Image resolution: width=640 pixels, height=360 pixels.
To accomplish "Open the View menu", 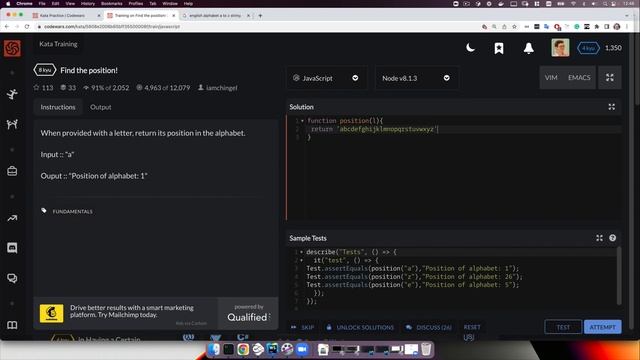I will pos(70,3).
